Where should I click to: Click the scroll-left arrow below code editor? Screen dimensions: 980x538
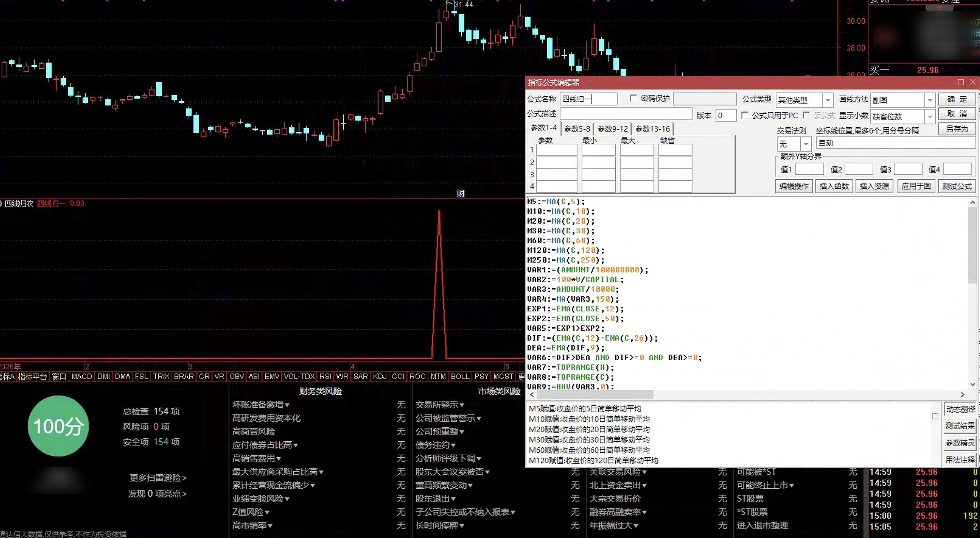[x=532, y=394]
